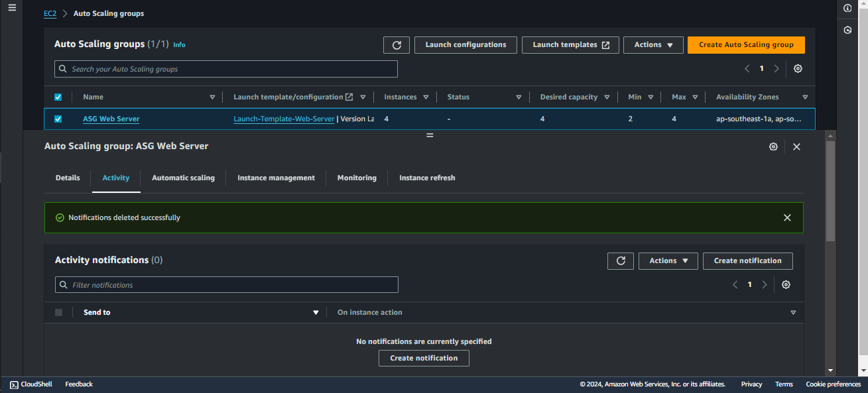Screen dimensions: 868x393
Task: Open Auto Scaling groups table preferences gear
Action: [x=798, y=69]
